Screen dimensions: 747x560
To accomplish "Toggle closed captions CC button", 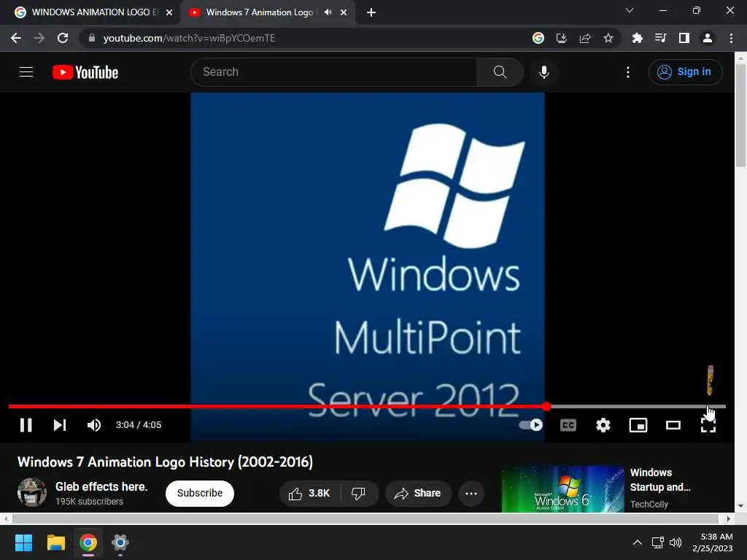I will tap(568, 425).
